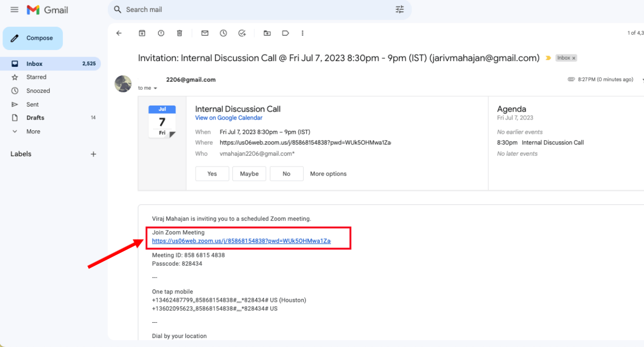Click the Agenda heading
Image resolution: width=644 pixels, height=347 pixels.
512,109
